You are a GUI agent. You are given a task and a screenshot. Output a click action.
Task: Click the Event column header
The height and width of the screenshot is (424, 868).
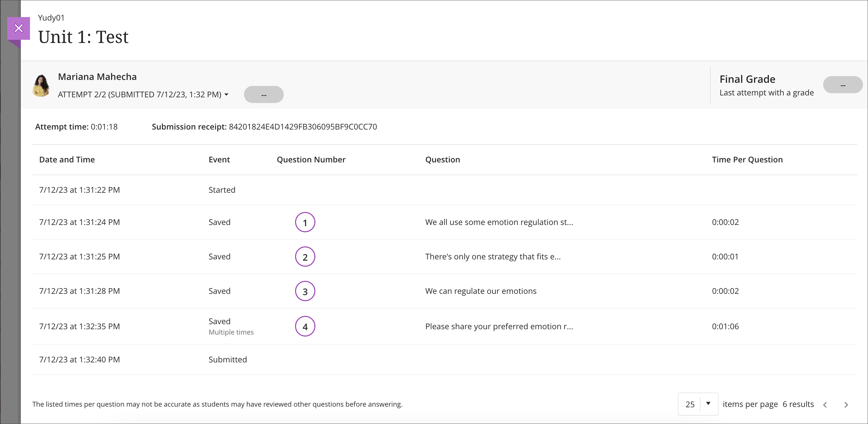[219, 159]
